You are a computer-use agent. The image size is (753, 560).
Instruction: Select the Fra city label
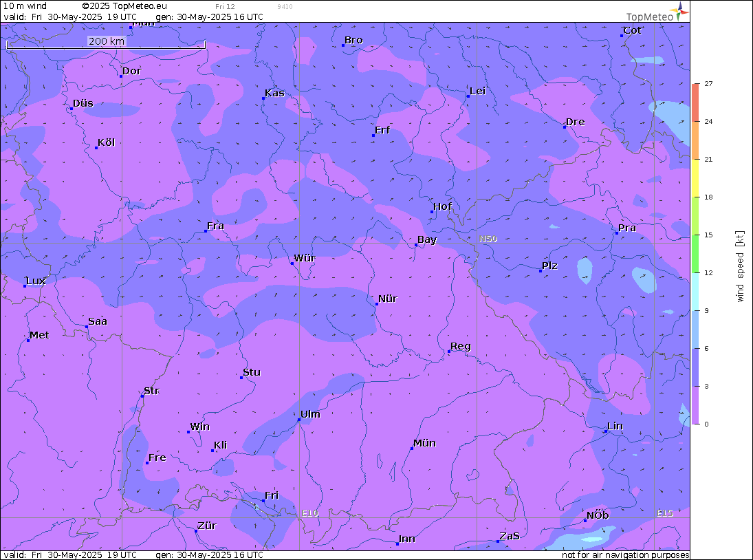tap(216, 226)
